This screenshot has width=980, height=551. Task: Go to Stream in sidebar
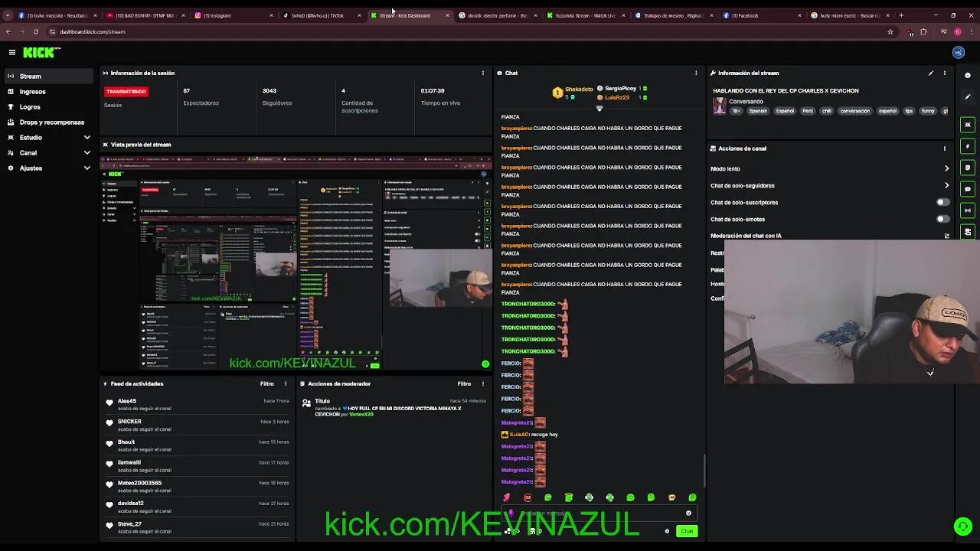(50, 77)
